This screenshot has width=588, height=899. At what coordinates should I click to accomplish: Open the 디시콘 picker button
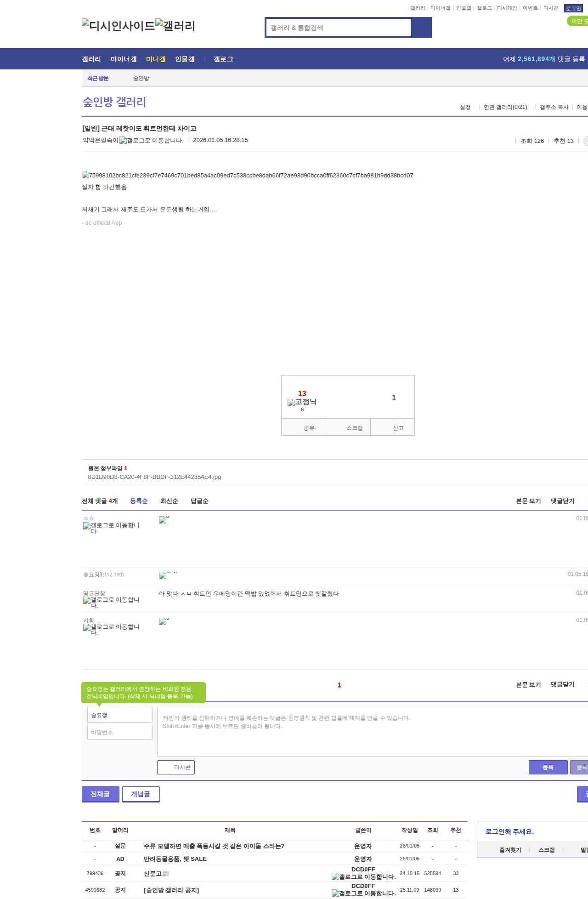tap(176, 767)
